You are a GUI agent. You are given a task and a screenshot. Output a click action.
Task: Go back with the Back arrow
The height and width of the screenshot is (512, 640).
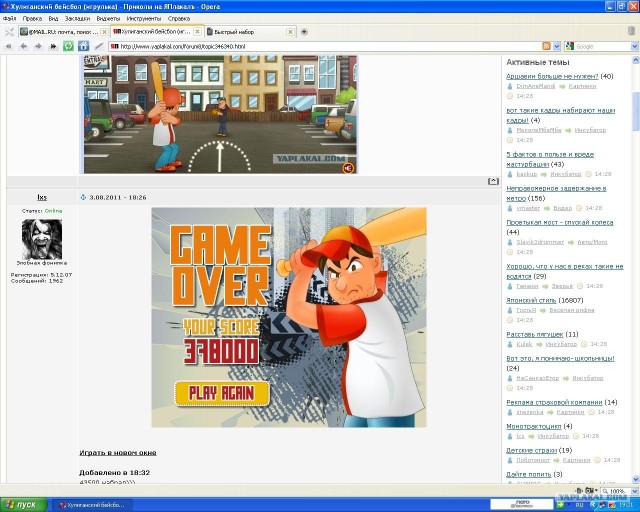pyautogui.click(x=24, y=47)
